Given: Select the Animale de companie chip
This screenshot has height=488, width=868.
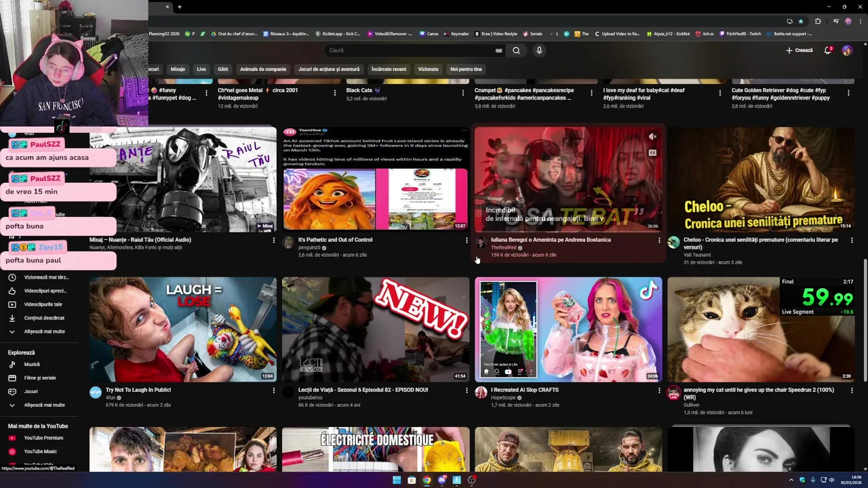Looking at the screenshot, I should tap(263, 69).
